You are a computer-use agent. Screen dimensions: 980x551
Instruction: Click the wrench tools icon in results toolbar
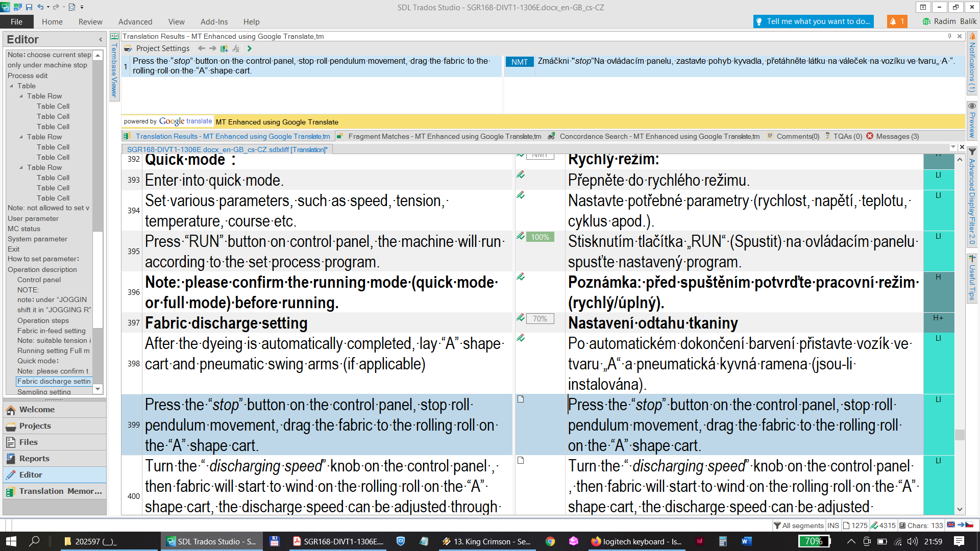[236, 48]
